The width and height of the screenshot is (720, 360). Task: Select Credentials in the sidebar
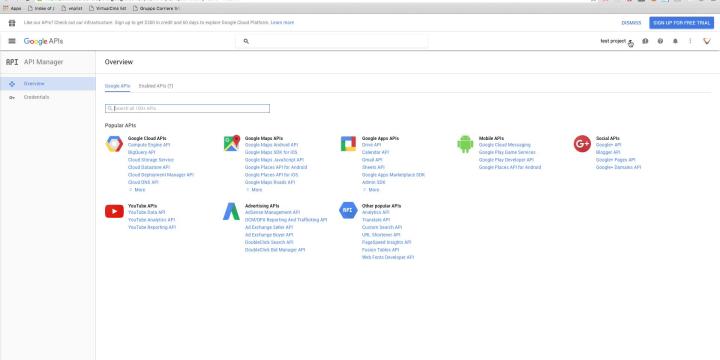pos(48,97)
